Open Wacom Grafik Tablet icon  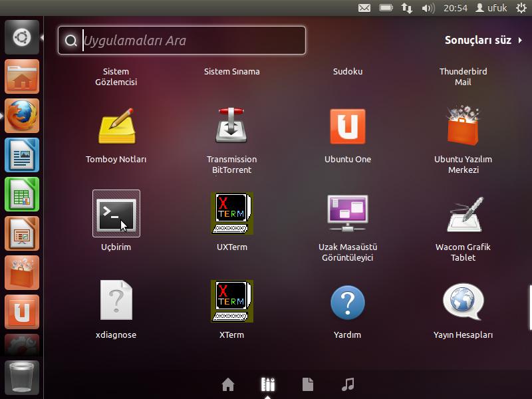point(464,214)
